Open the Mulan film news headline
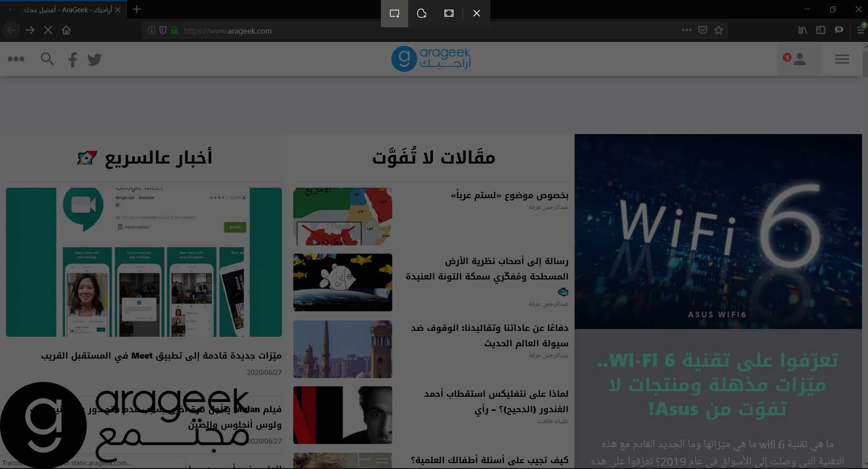Image resolution: width=868 pixels, height=469 pixels. [156, 417]
